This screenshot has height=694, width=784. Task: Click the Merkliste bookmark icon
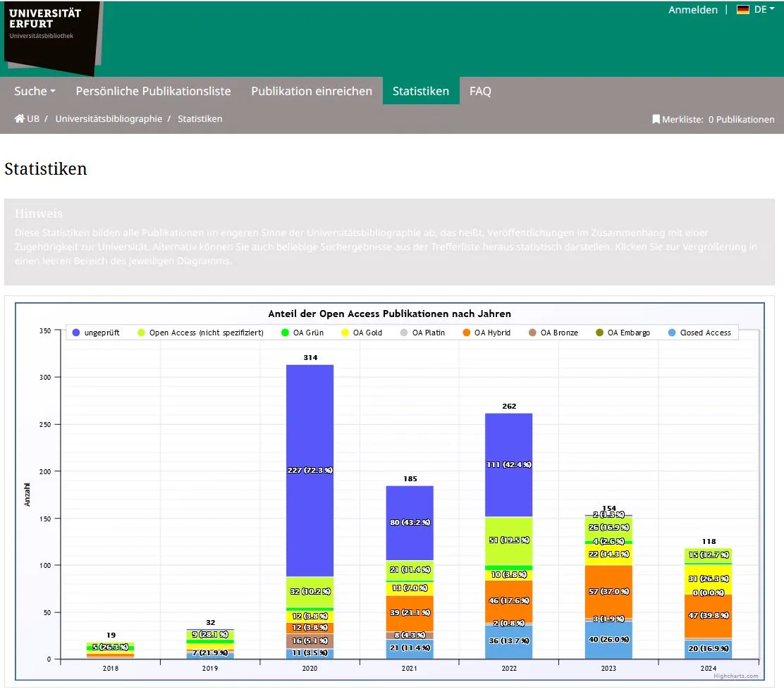[656, 120]
